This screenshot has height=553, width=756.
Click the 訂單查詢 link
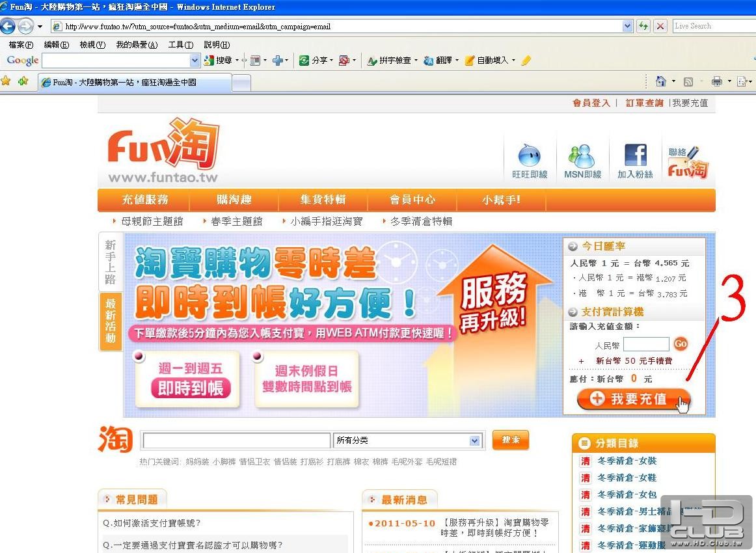[x=644, y=103]
